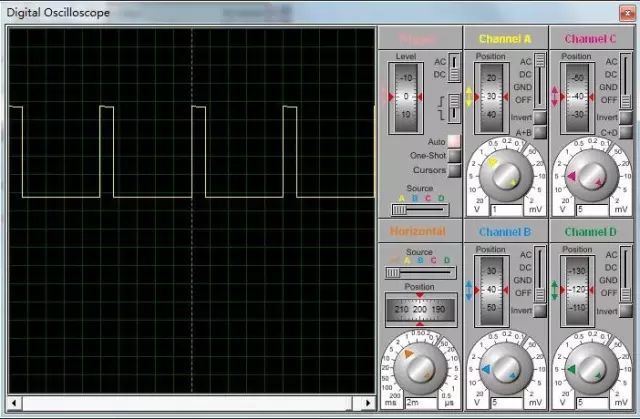640x419 pixels.
Task: Toggle the Cursors button
Action: pyautogui.click(x=454, y=170)
